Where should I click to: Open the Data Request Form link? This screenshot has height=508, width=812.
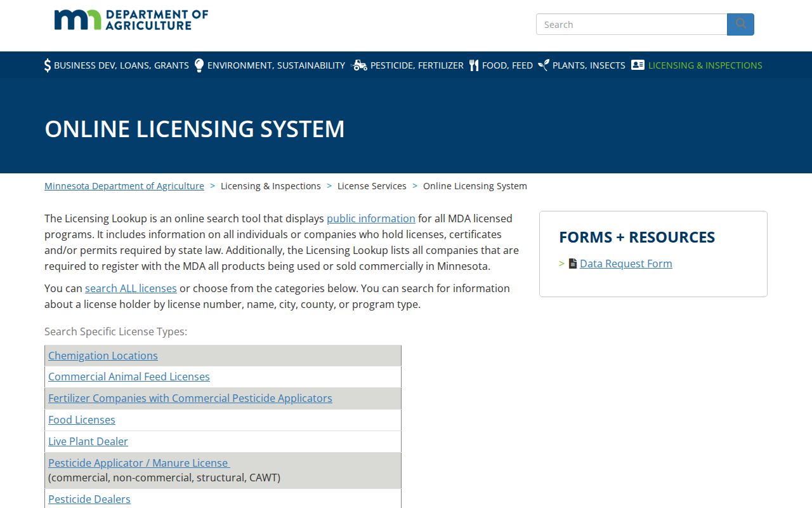(x=626, y=264)
